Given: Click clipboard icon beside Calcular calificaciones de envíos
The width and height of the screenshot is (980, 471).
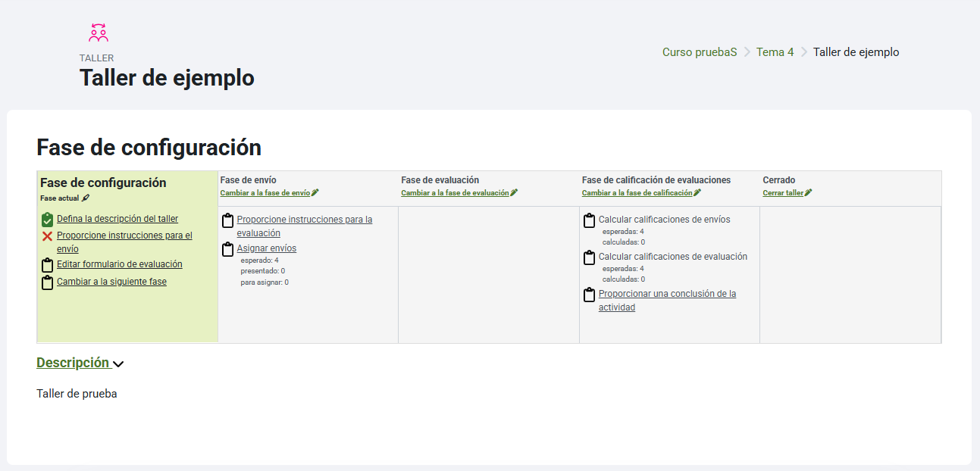Looking at the screenshot, I should point(589,220).
